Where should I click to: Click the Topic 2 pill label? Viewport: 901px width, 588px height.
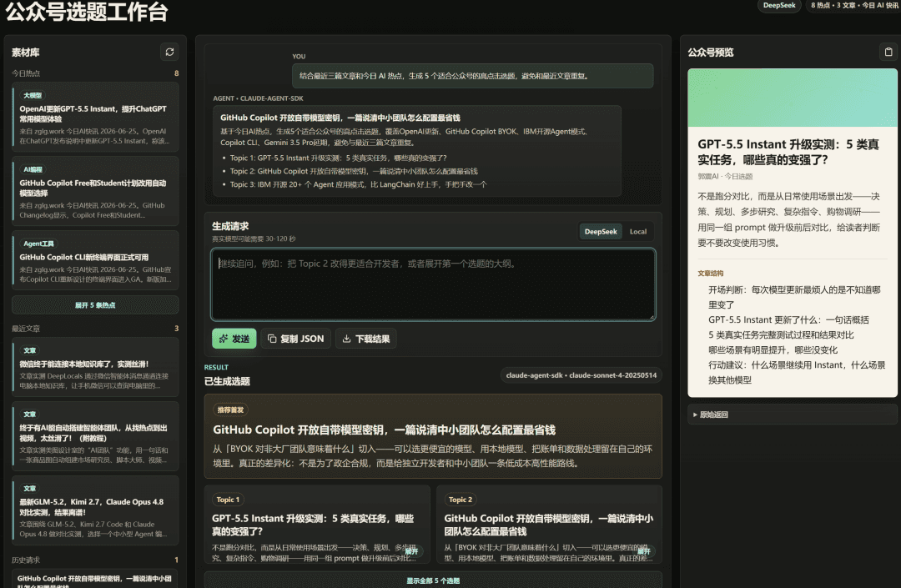coord(461,500)
